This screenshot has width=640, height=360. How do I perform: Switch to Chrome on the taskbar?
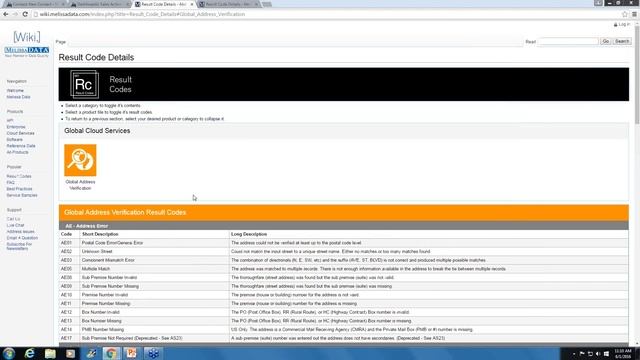tap(111, 353)
